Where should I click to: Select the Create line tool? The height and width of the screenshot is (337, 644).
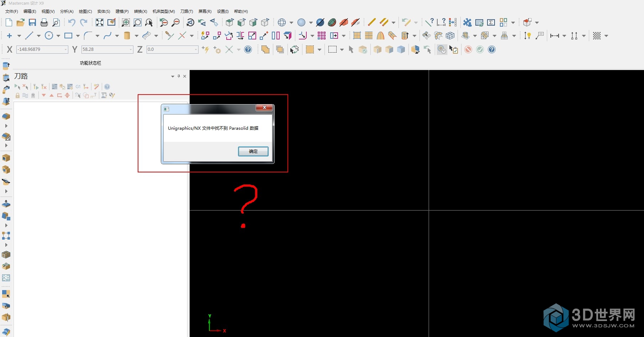point(29,36)
